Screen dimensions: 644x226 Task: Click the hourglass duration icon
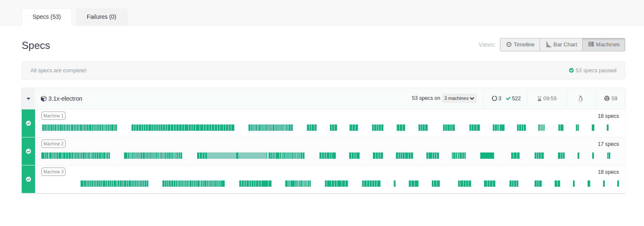[539, 99]
